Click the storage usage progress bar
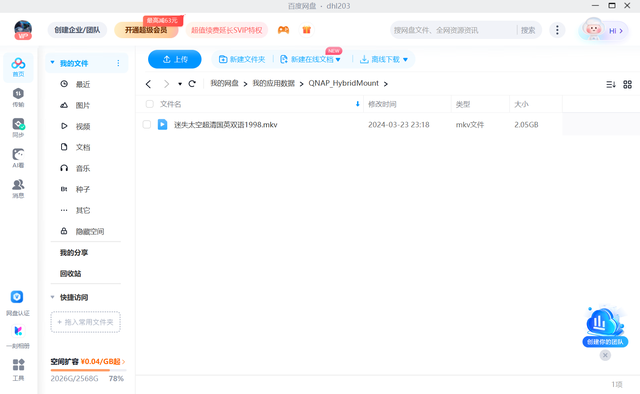Screen dimensions: 640x394 88,370
